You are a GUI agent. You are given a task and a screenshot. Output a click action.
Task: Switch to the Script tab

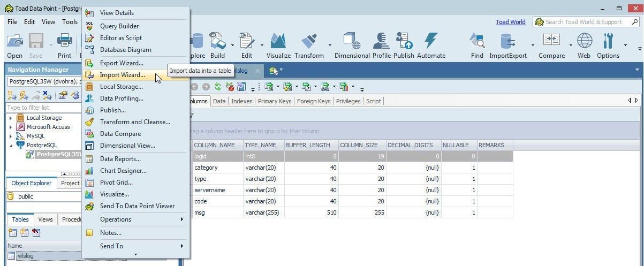373,101
